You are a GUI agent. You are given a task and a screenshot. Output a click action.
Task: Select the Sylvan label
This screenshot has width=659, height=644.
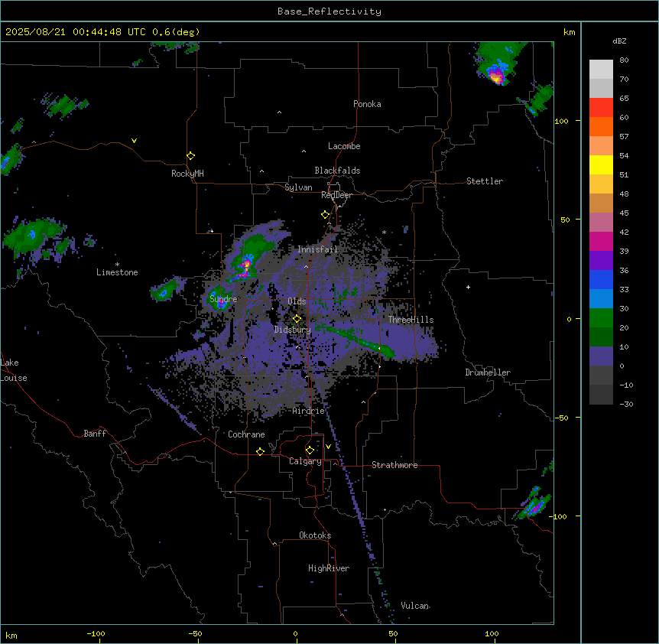coord(298,187)
